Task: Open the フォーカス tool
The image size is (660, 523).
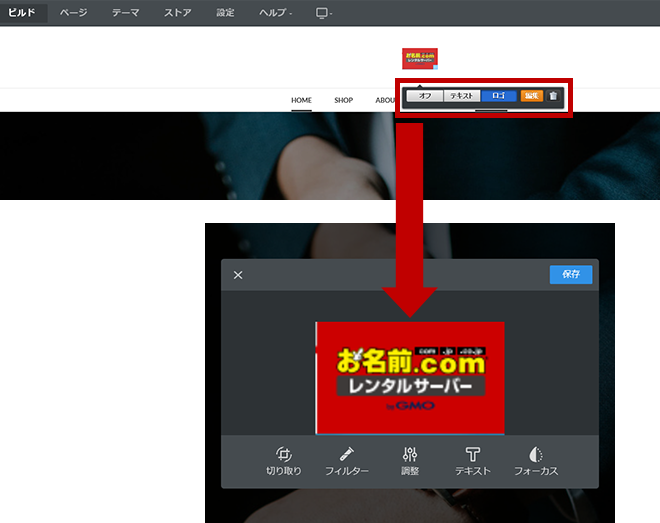Action: (x=536, y=462)
